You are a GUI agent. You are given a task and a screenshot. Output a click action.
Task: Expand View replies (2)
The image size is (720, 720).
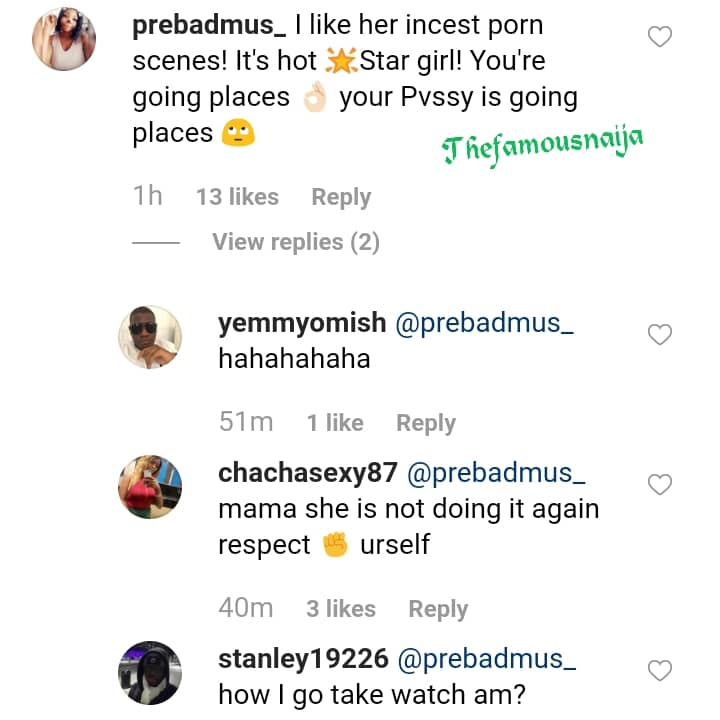[x=295, y=242]
